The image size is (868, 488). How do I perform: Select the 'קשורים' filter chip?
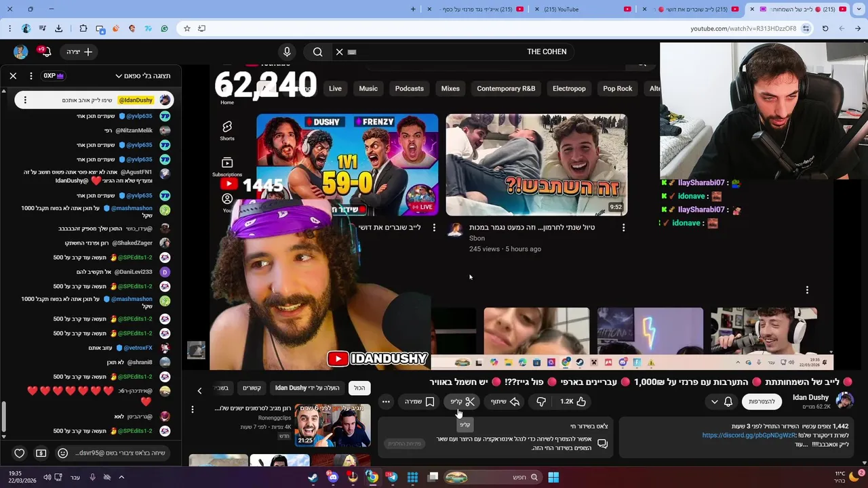(x=252, y=388)
